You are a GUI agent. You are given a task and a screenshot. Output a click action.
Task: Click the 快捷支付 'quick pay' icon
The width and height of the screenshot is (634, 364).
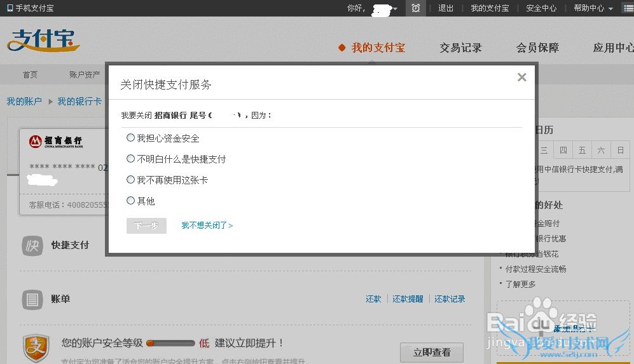[32, 245]
